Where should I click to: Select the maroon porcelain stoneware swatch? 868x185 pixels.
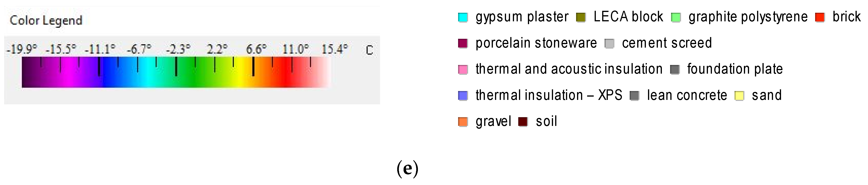click(463, 43)
